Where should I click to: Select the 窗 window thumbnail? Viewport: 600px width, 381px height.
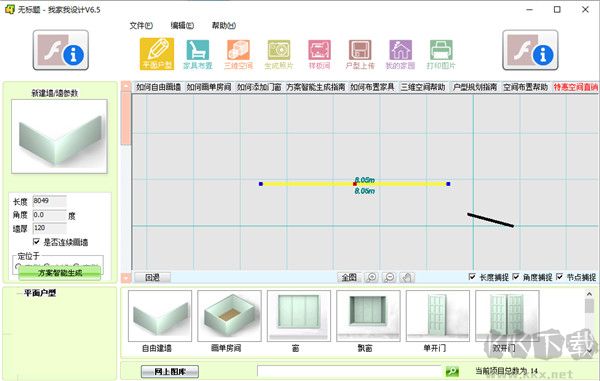[299, 316]
